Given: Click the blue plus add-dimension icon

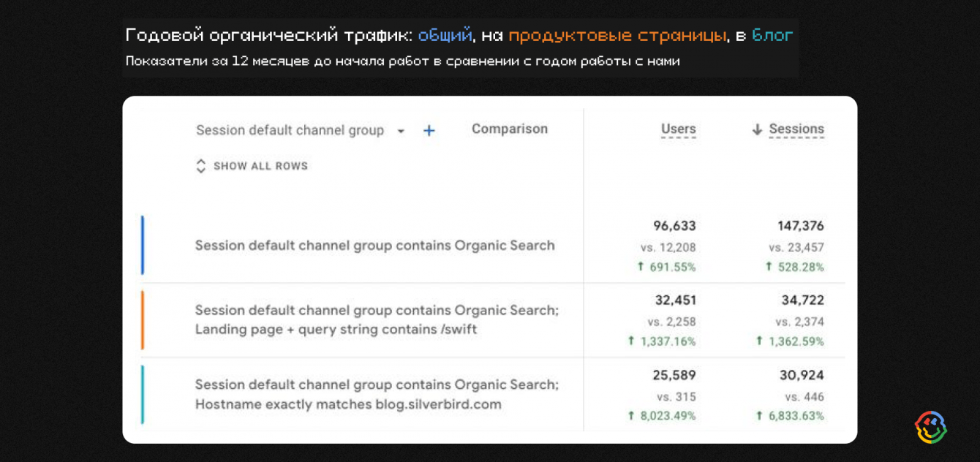Looking at the screenshot, I should click(429, 131).
